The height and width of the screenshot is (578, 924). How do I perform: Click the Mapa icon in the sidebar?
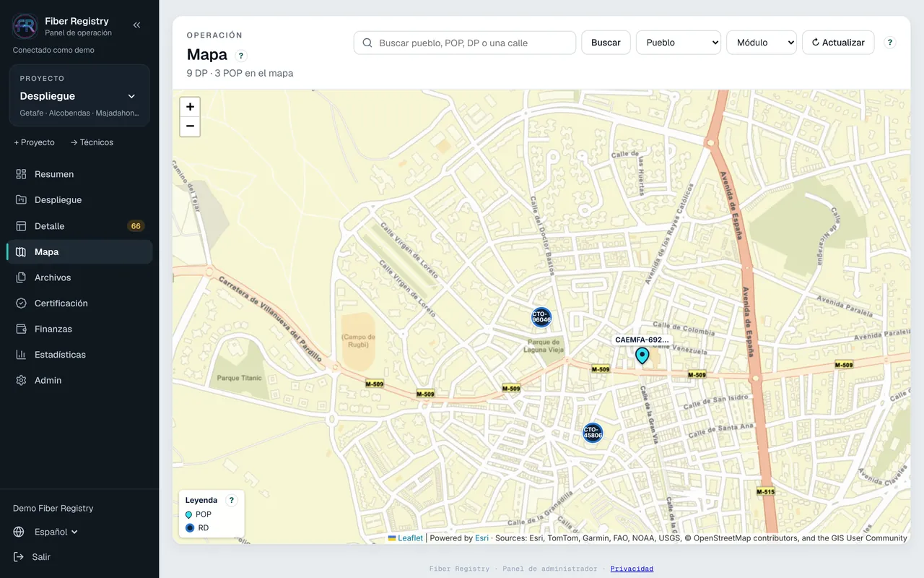21,252
